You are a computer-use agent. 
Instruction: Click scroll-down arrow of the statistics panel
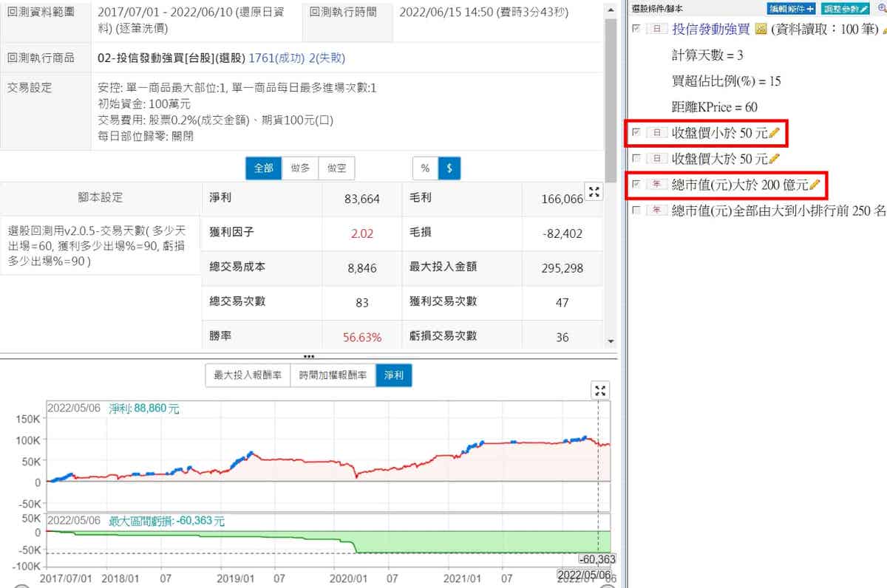(x=610, y=341)
